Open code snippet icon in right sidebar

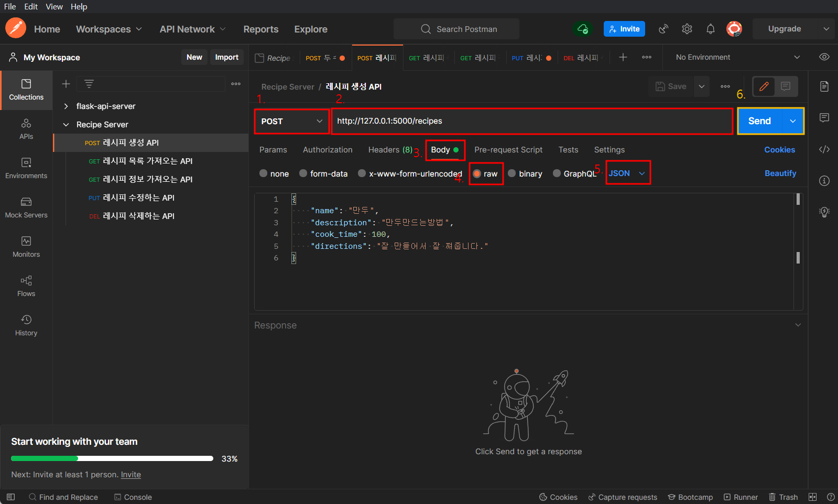pyautogui.click(x=824, y=149)
